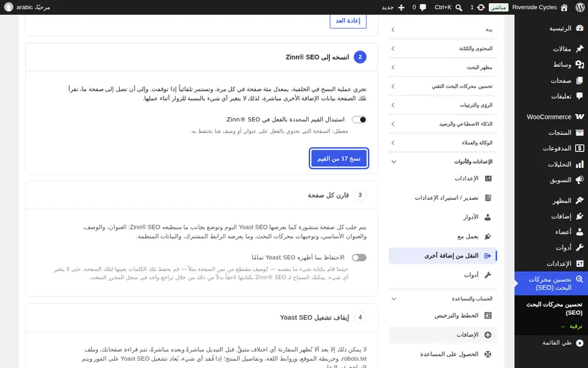Click the نسخ 17 من القيم button
The width and height of the screenshot is (588, 368).
339,158
